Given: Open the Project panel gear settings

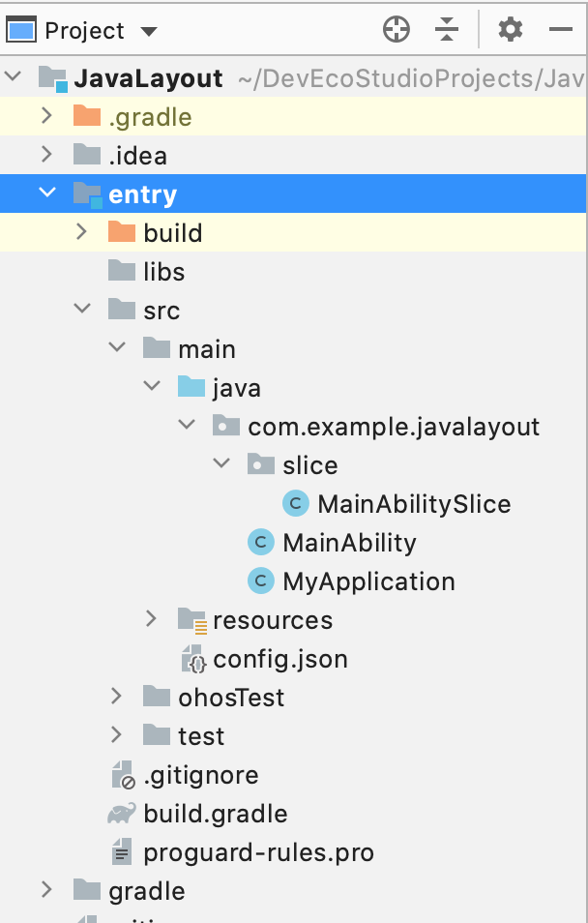Looking at the screenshot, I should (x=510, y=30).
